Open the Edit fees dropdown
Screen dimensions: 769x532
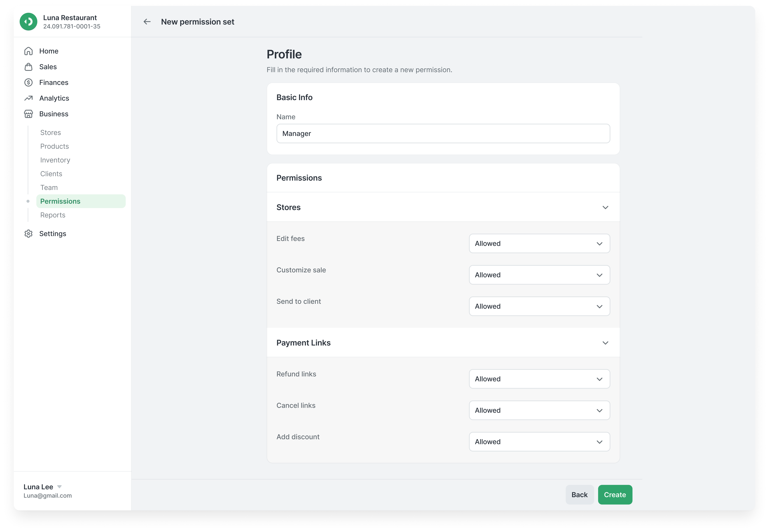point(539,244)
